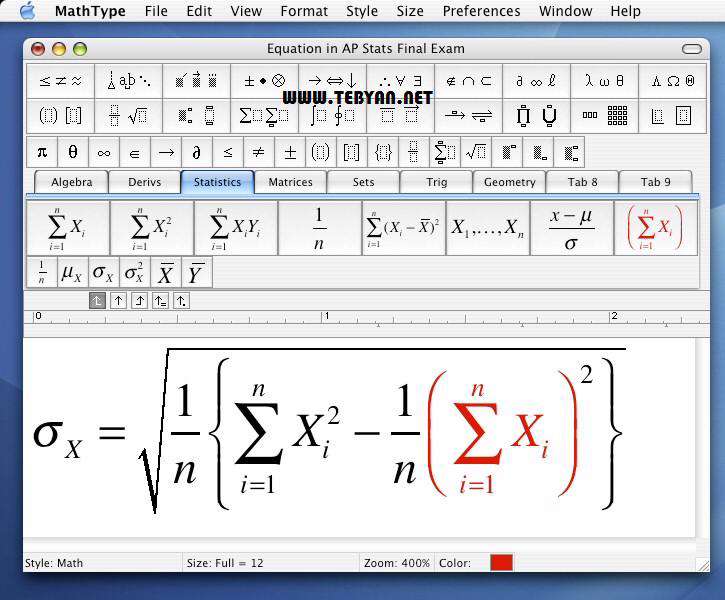Click the red Color swatch in status bar
Screen dimensions: 725x600
point(501,563)
